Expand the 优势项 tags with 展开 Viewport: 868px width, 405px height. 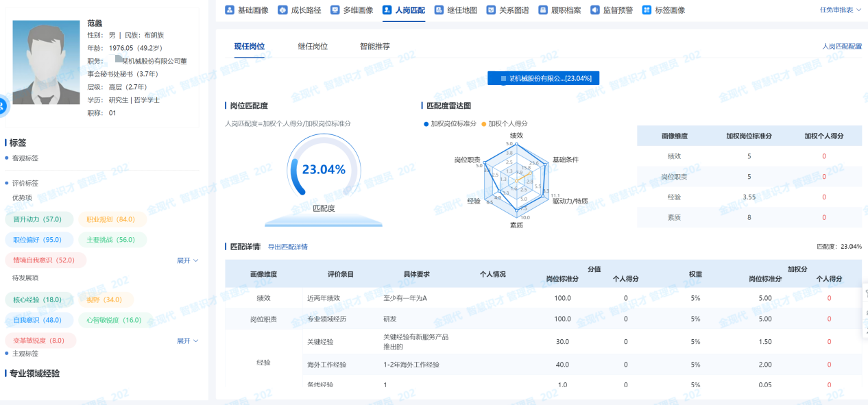point(187,260)
